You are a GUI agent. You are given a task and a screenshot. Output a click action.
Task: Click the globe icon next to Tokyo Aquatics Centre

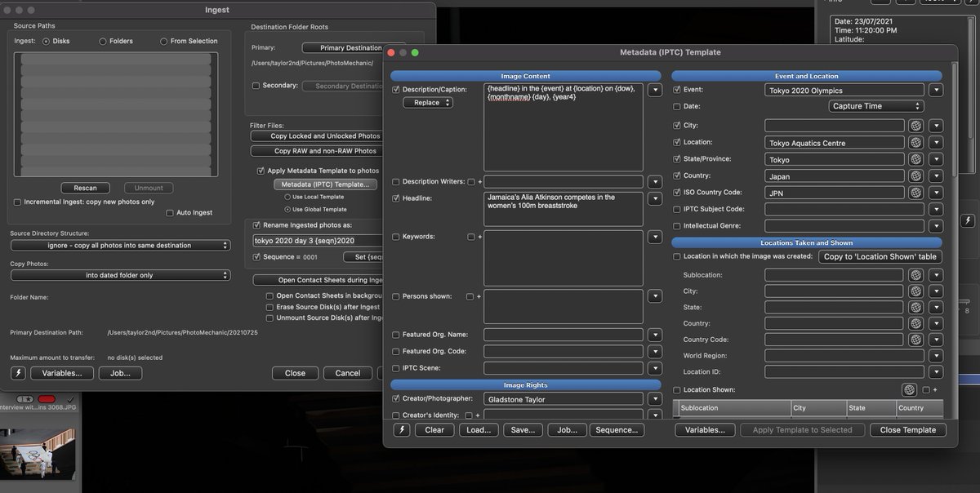point(915,143)
